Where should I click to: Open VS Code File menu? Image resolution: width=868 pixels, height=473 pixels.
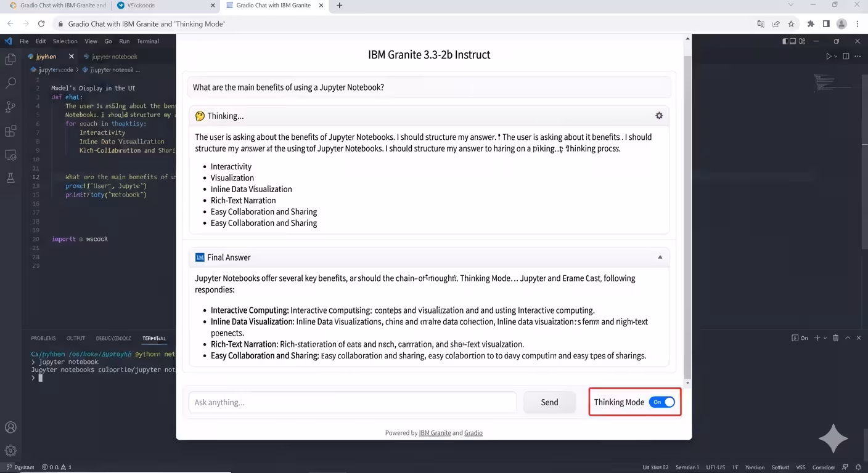pos(24,41)
